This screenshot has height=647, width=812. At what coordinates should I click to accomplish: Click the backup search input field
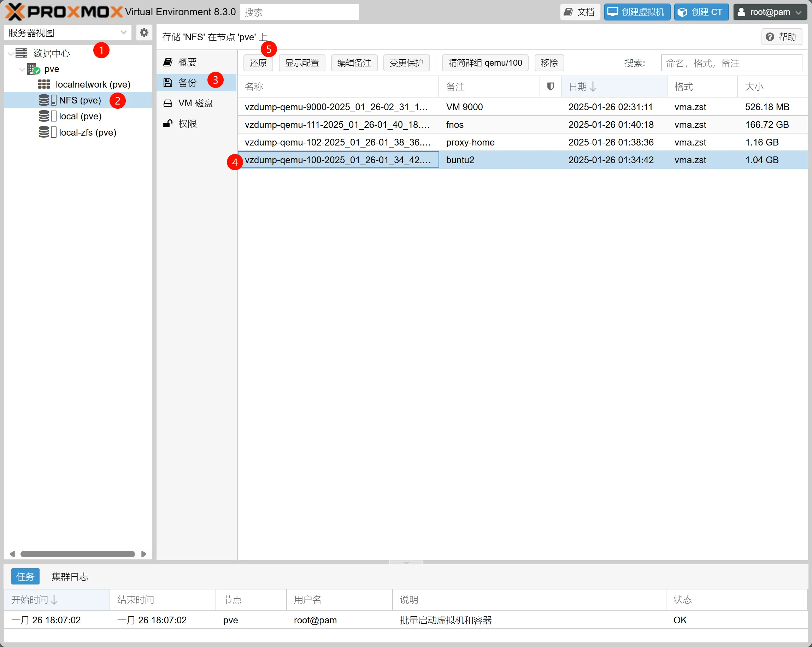point(731,63)
